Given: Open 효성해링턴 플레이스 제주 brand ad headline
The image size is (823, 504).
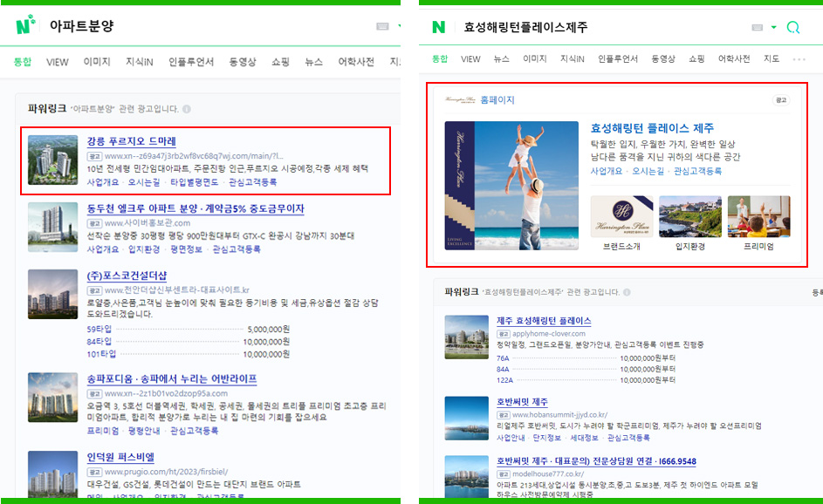Looking at the screenshot, I should coord(652,128).
